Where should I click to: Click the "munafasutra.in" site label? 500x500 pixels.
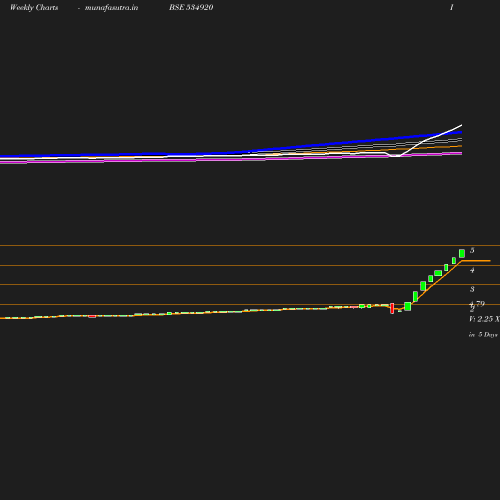111,8
